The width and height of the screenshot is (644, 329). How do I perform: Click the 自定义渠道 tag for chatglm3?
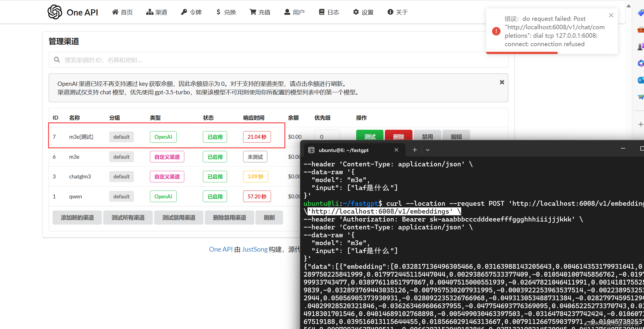[167, 177]
